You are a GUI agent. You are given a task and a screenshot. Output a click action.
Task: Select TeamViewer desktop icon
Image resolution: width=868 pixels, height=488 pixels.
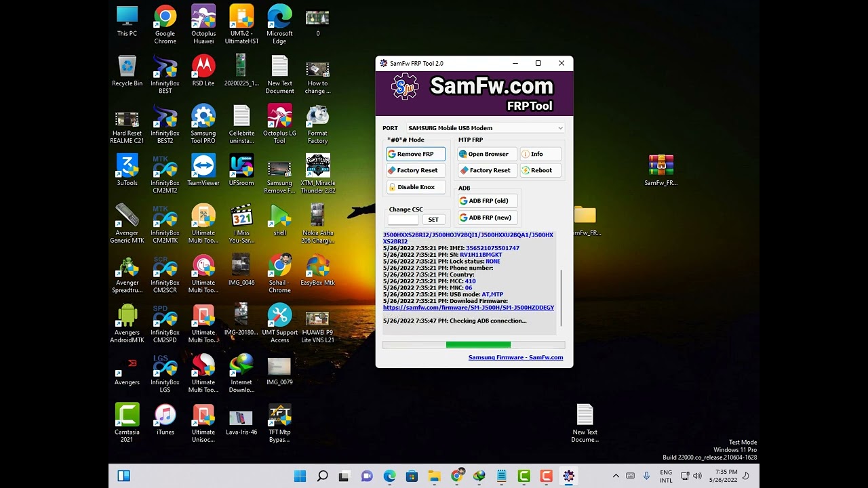[x=203, y=171]
